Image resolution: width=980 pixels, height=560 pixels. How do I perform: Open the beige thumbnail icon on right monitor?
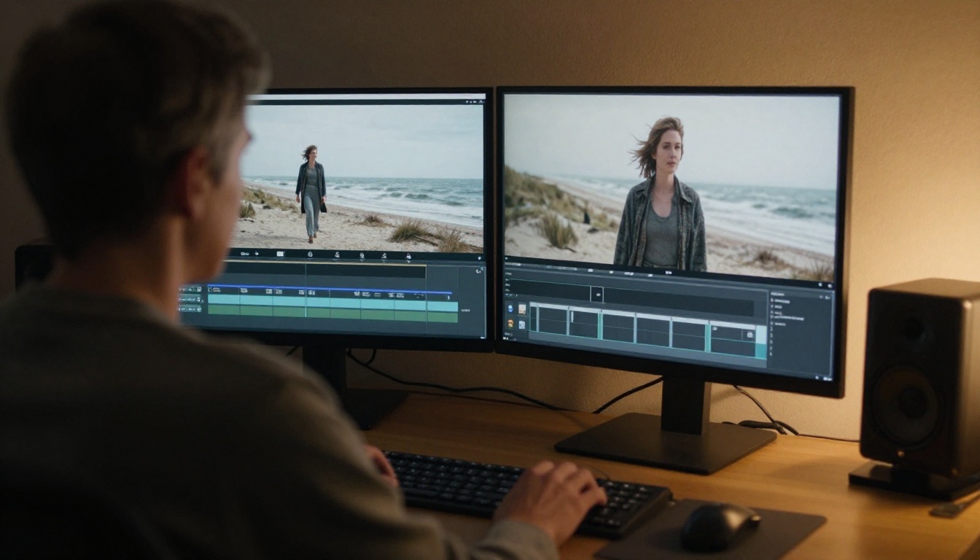click(522, 309)
